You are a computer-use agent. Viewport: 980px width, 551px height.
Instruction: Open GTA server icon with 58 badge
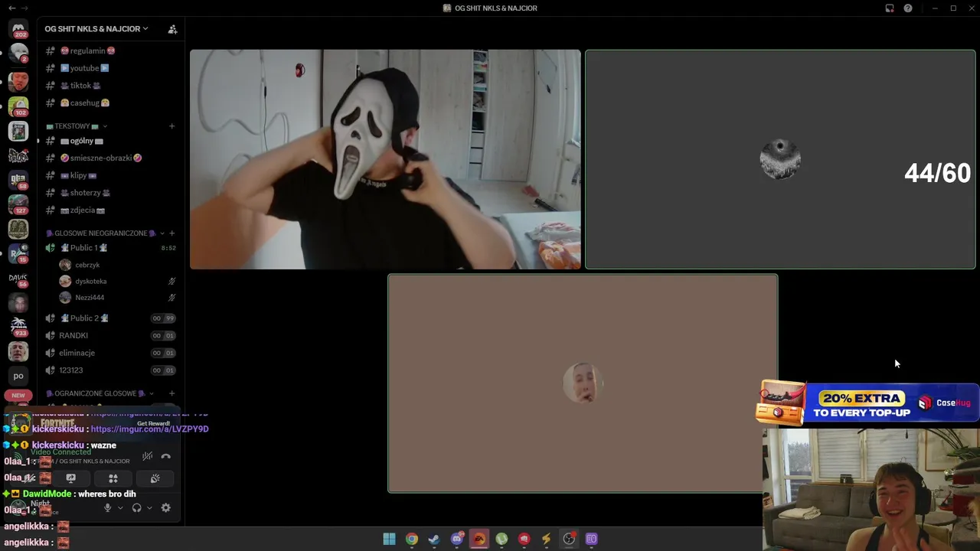click(18, 180)
